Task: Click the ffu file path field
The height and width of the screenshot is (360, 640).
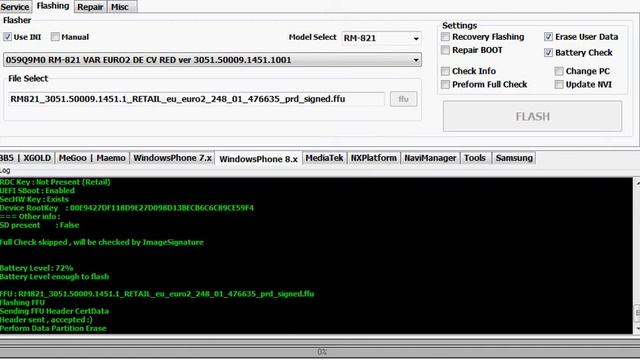Action: tap(196, 99)
